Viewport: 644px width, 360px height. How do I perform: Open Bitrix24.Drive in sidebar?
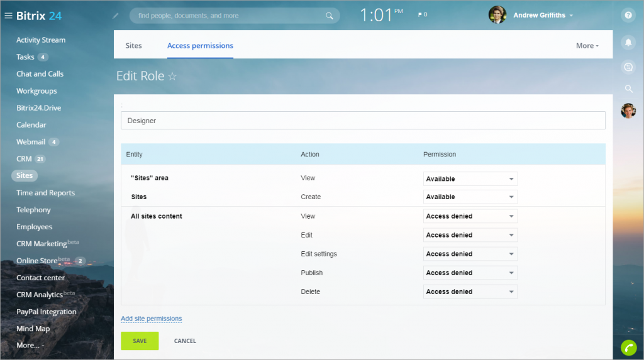click(x=38, y=108)
